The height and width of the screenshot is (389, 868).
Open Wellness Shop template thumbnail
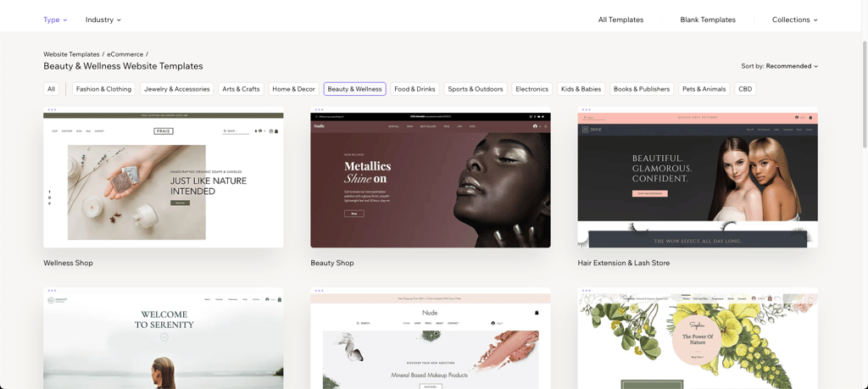(x=164, y=177)
